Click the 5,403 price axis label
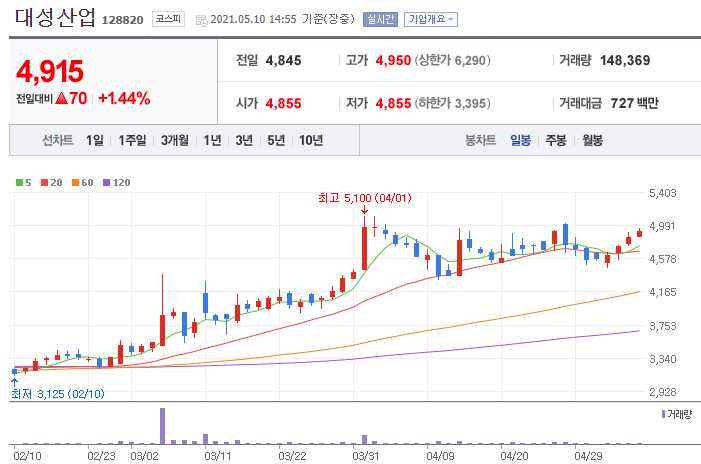 [663, 193]
